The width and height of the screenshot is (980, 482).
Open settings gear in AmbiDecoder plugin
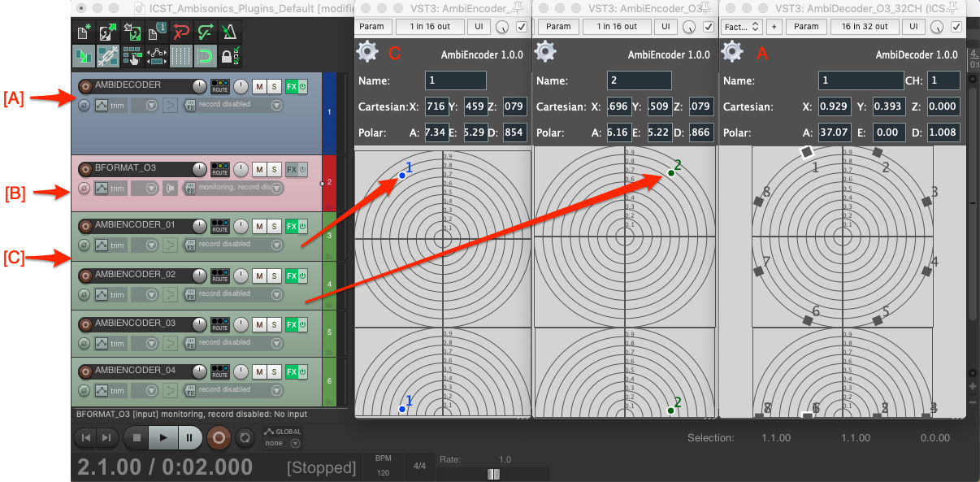click(732, 53)
